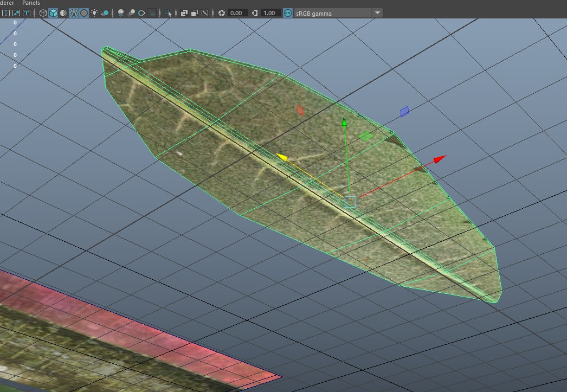This screenshot has width=567, height=392.
Task: Toggle Wireframe on shaded icon
Action: tap(74, 13)
